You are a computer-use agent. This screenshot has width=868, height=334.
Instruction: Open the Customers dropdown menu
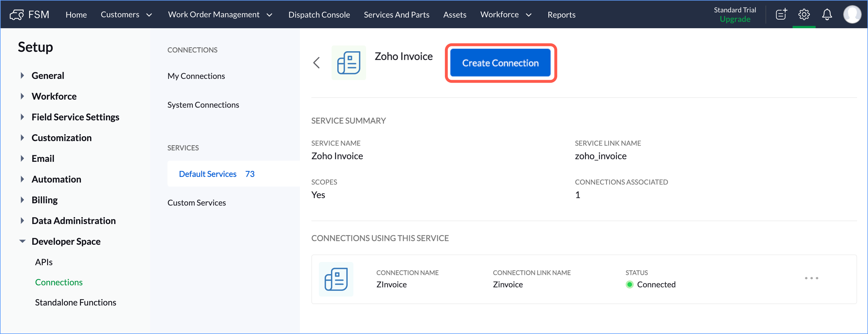click(x=126, y=14)
